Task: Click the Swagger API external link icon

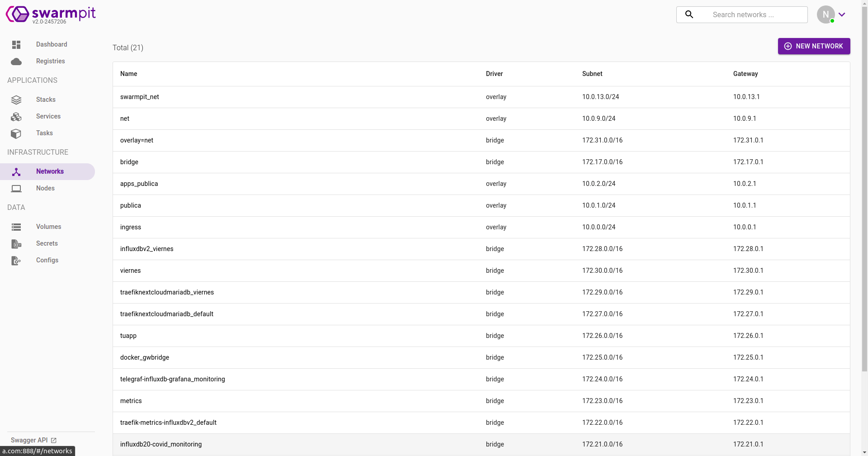Action: click(x=53, y=440)
